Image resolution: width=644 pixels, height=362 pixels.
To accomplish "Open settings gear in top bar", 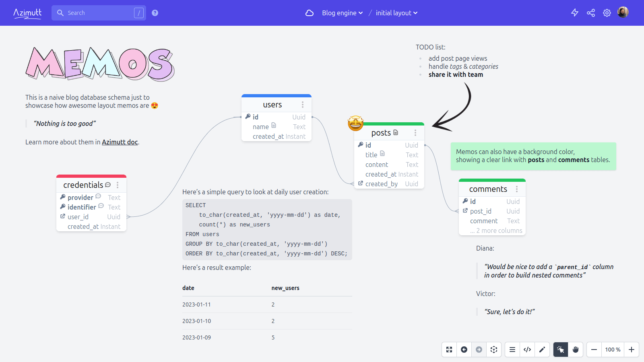I will (x=607, y=13).
